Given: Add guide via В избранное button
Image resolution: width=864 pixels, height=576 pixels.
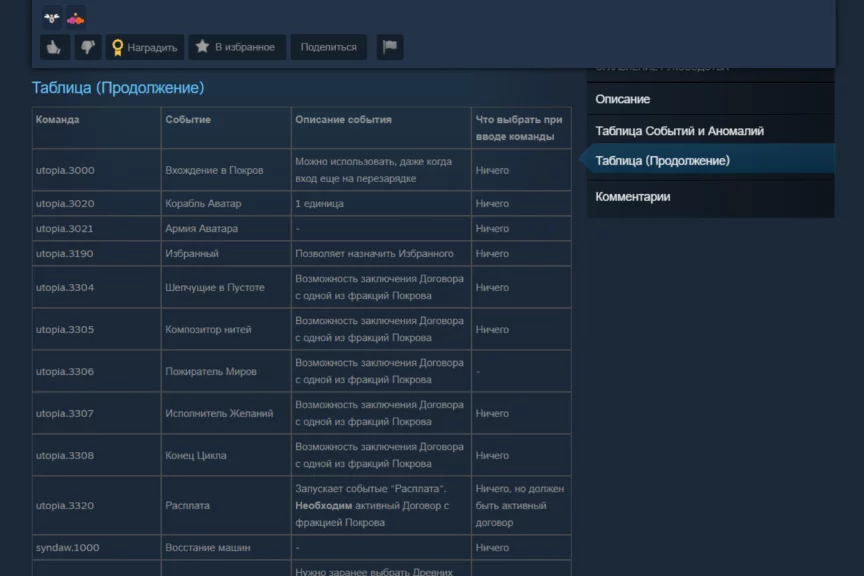Looking at the screenshot, I should [236, 47].
